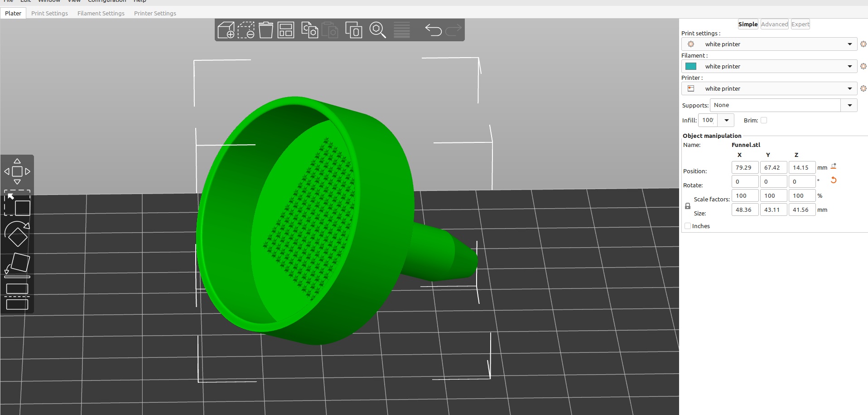
Task: Click the Size Y field 43.11
Action: pyautogui.click(x=773, y=210)
